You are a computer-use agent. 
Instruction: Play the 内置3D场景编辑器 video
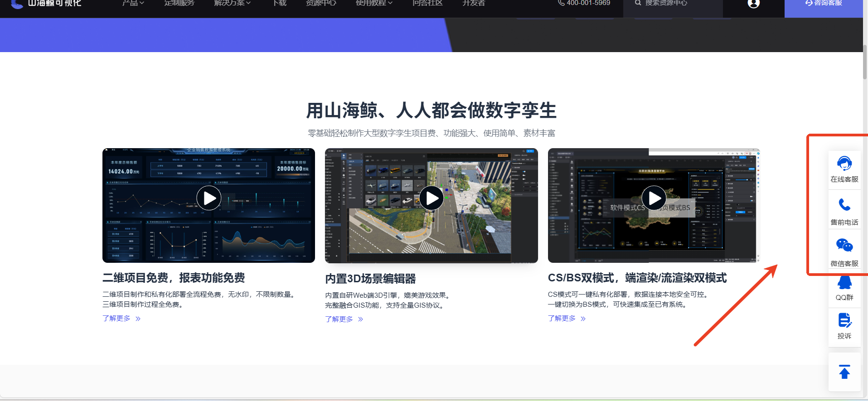[x=431, y=198]
